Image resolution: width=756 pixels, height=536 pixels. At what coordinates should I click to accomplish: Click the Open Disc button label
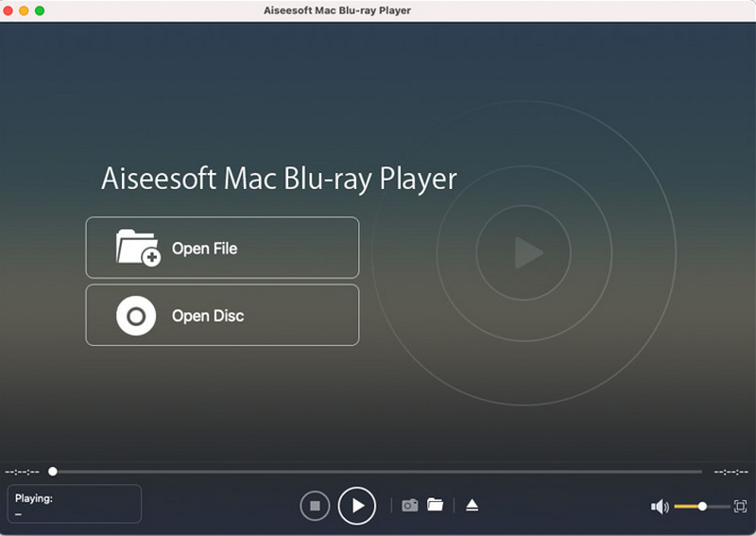(x=208, y=316)
